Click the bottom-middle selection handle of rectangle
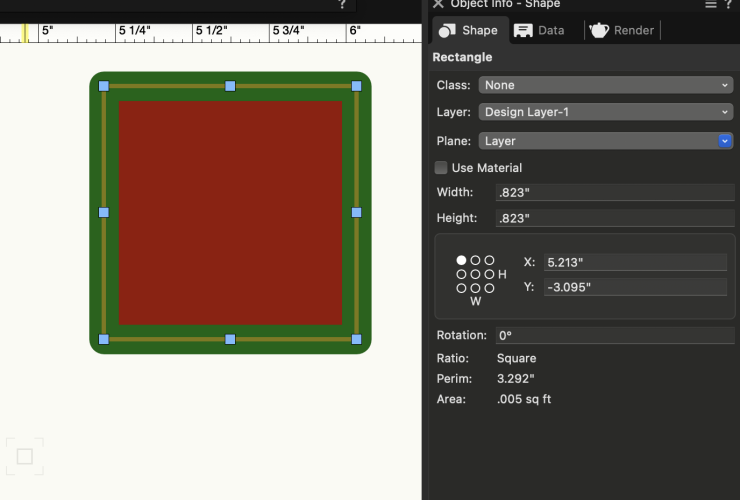The width and height of the screenshot is (740, 500). click(x=230, y=339)
